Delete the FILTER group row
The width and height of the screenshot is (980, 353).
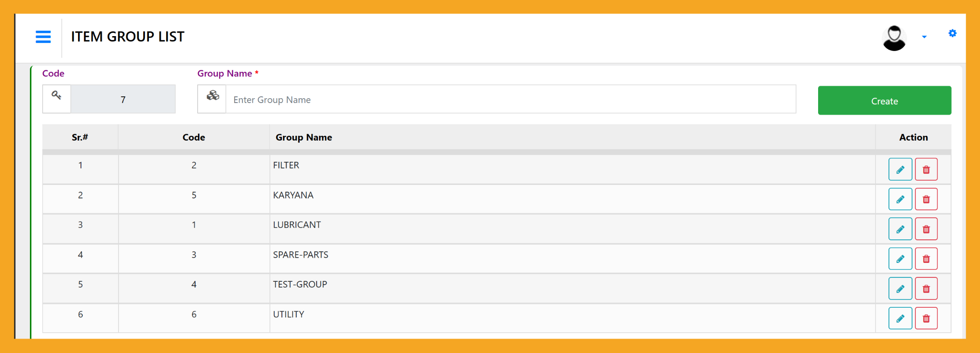tap(926, 170)
